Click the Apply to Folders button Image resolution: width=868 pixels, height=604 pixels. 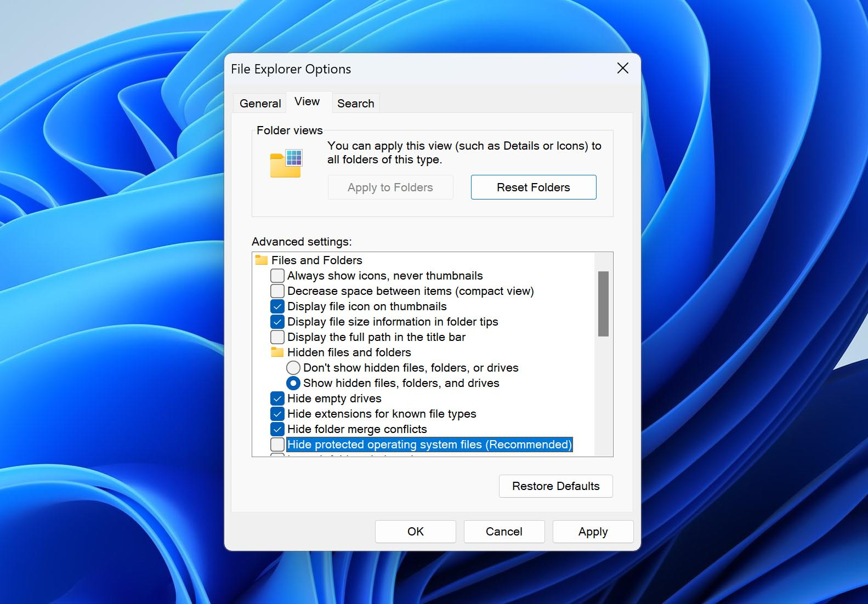[x=390, y=187]
